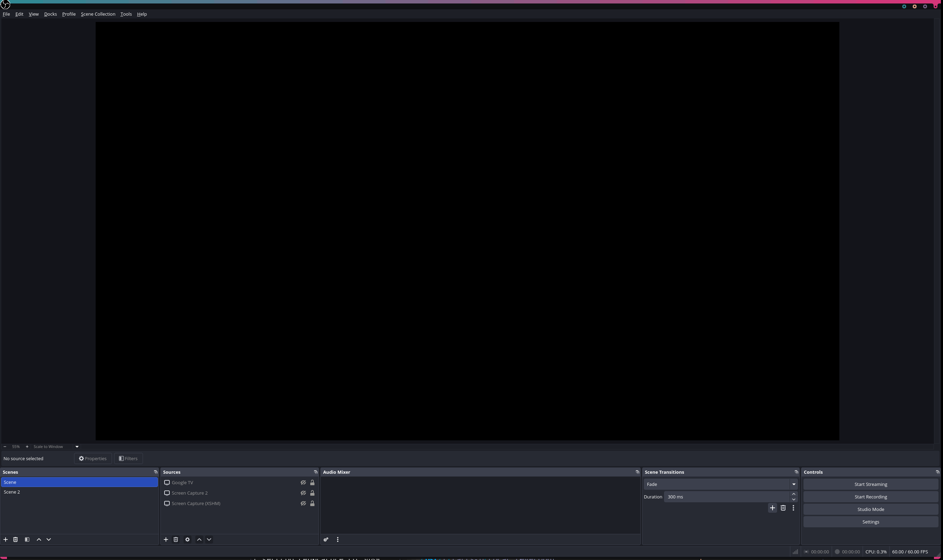Lock the Screen Capture 2 source
Viewport: 943px width, 560px height.
312,493
